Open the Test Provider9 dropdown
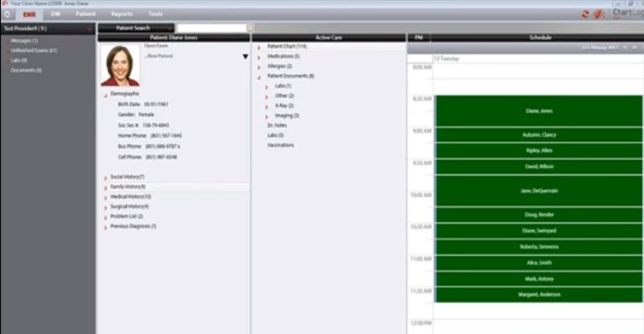The image size is (644, 334). [48, 29]
